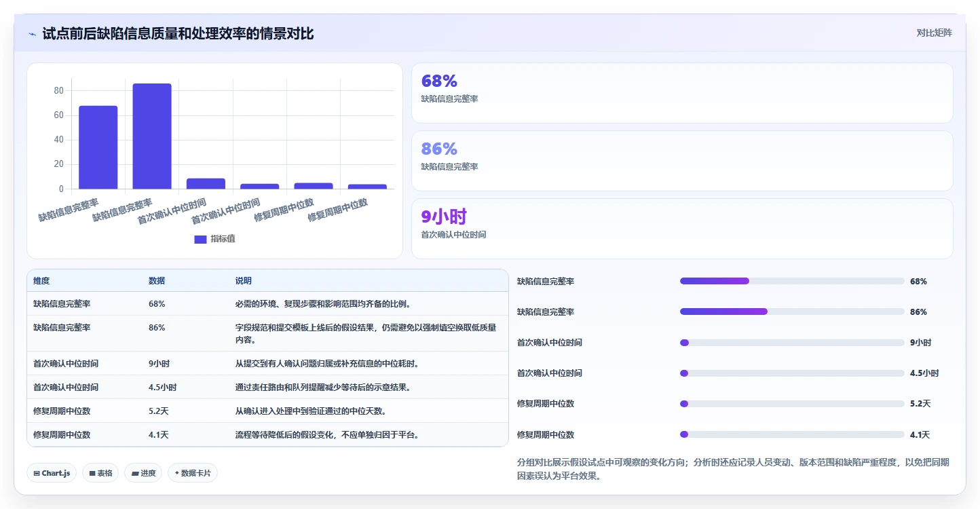Open the 86% 缺陷信息完整率 data card
Image resolution: width=980 pixels, height=509 pixels.
[682, 161]
